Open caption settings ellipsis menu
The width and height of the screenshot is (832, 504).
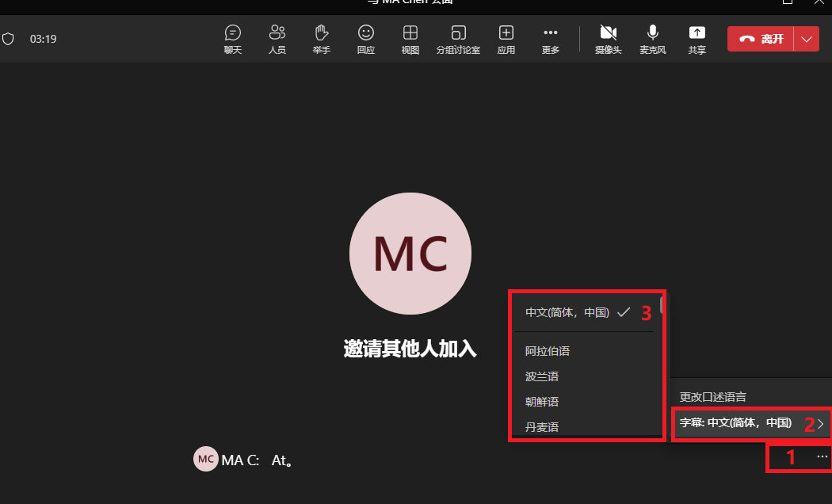(x=822, y=456)
